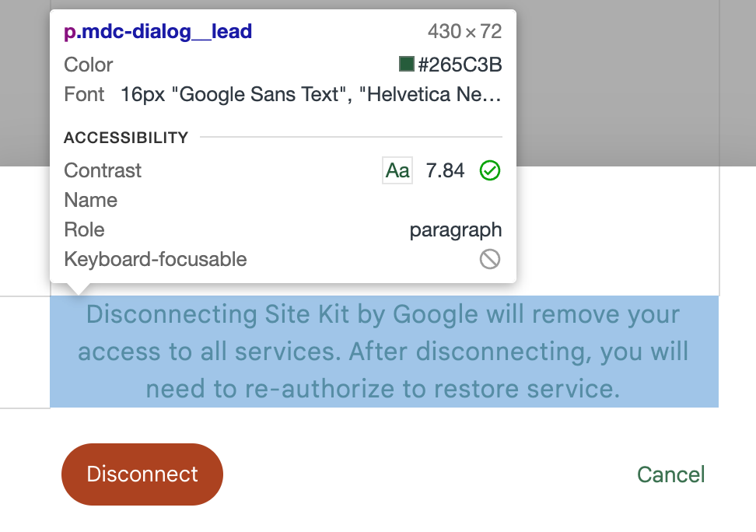Click the color swatch next to #265C3B
Image resolution: width=756 pixels, height=532 pixels.
(x=406, y=64)
